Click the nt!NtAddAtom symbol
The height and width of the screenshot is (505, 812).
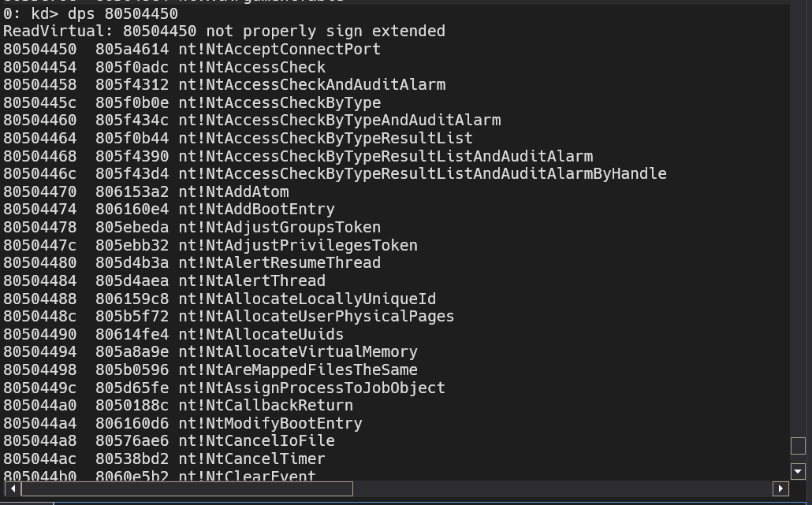pyautogui.click(x=233, y=191)
